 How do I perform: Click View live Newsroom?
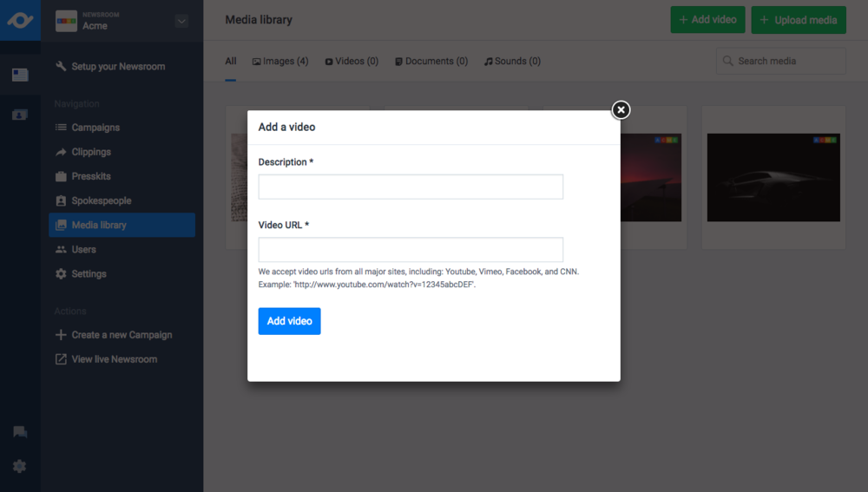pos(106,359)
